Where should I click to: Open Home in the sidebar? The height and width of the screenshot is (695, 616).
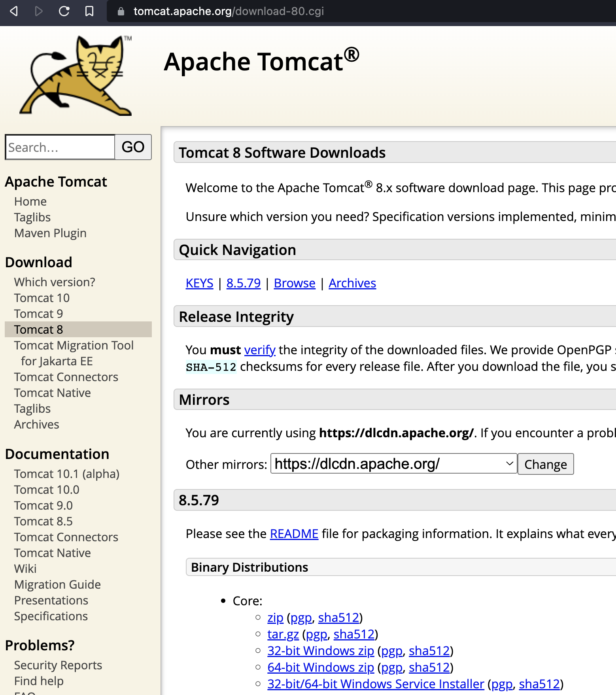click(30, 202)
